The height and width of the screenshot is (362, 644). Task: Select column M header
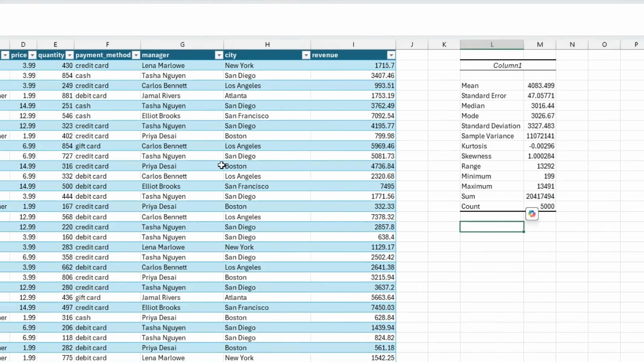coord(540,45)
